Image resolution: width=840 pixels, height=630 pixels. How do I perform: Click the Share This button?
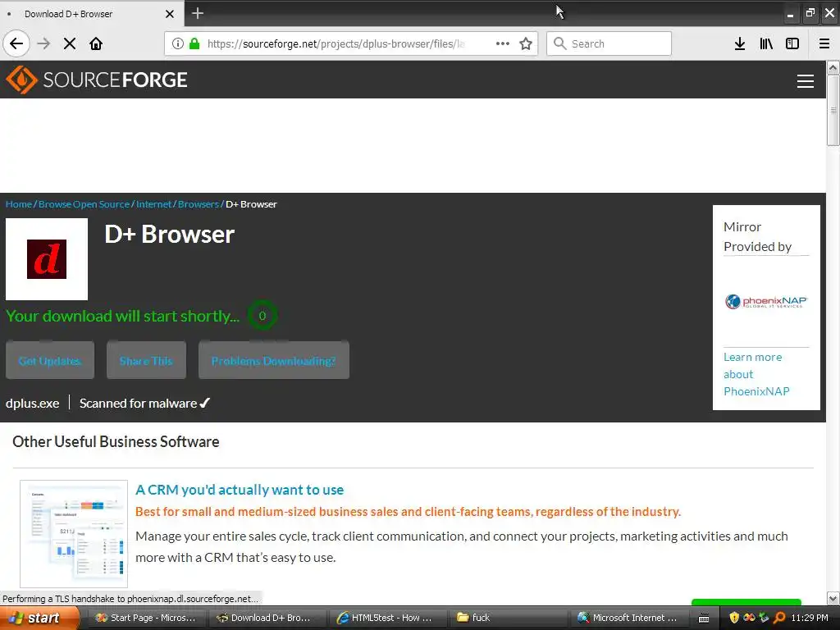[x=146, y=361]
